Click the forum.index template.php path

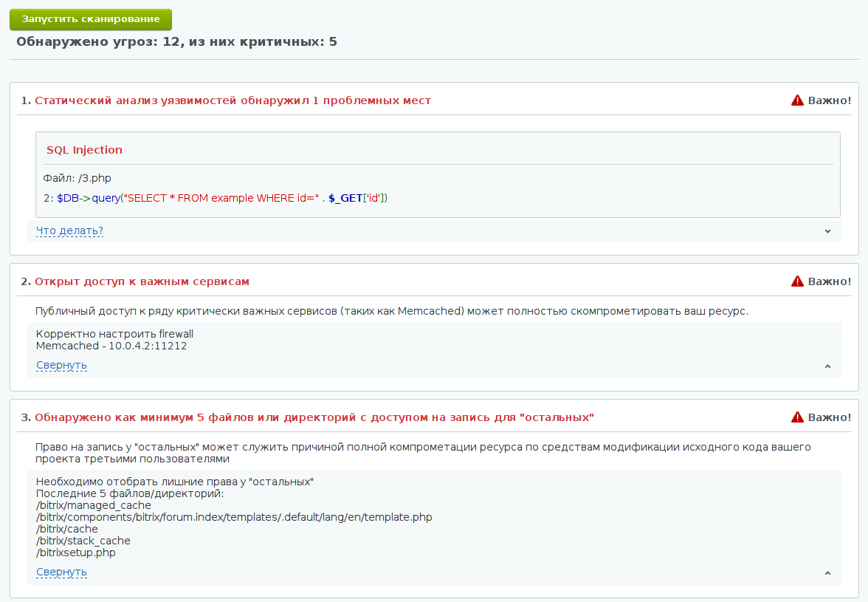pyautogui.click(x=234, y=517)
